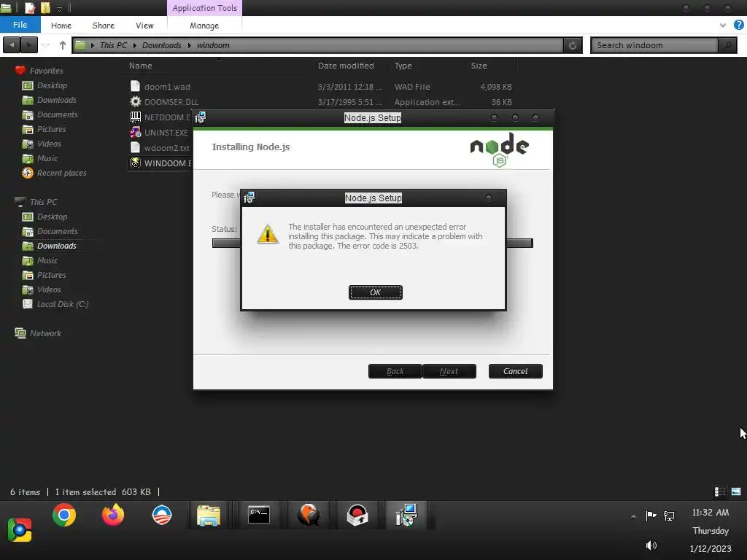Click the Node.js logo in the installer

[x=499, y=149]
